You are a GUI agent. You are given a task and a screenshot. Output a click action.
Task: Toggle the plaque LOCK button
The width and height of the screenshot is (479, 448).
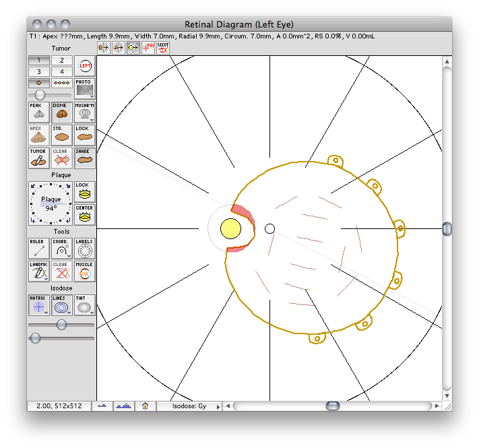point(85,192)
